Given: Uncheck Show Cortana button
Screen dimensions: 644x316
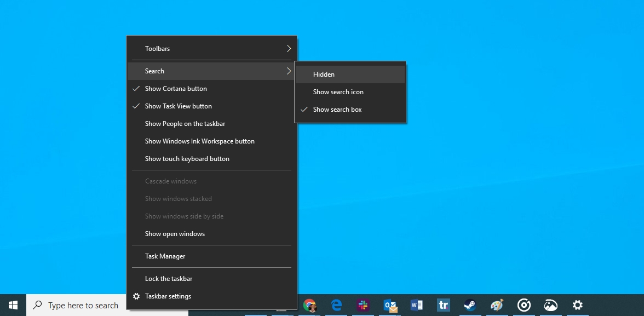Looking at the screenshot, I should tap(176, 89).
